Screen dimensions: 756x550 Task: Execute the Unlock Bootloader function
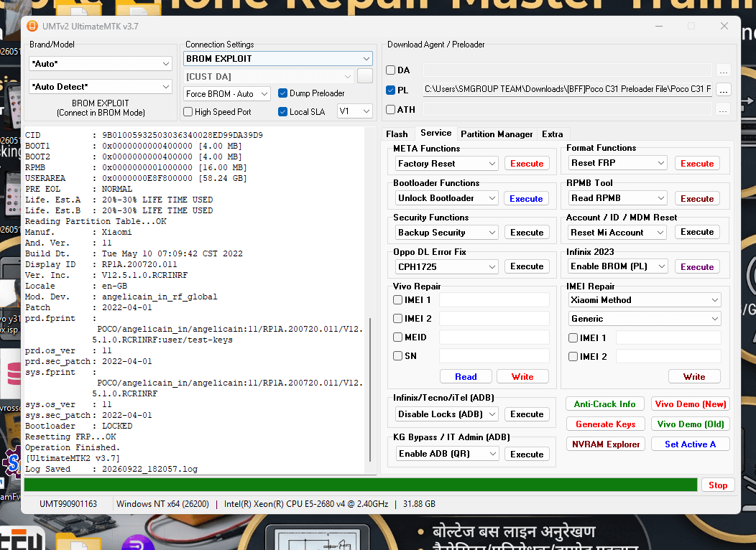[x=526, y=198]
